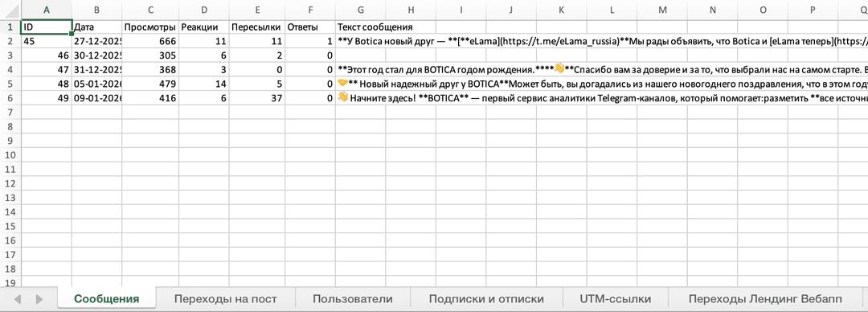
Task: Click the date cell starting 09-01
Action: (x=97, y=98)
